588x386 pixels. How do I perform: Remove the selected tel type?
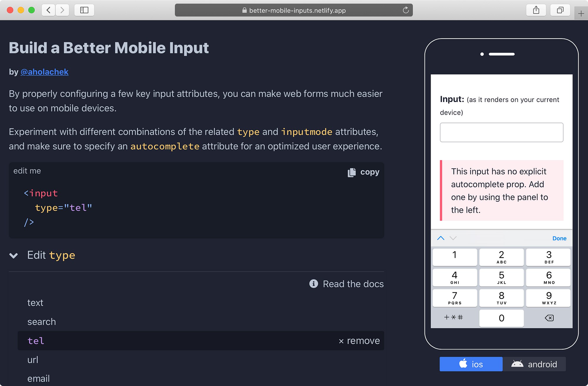point(359,341)
